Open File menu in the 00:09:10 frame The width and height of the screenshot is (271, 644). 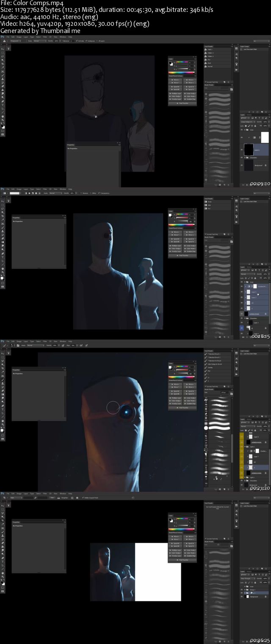click(x=8, y=37)
